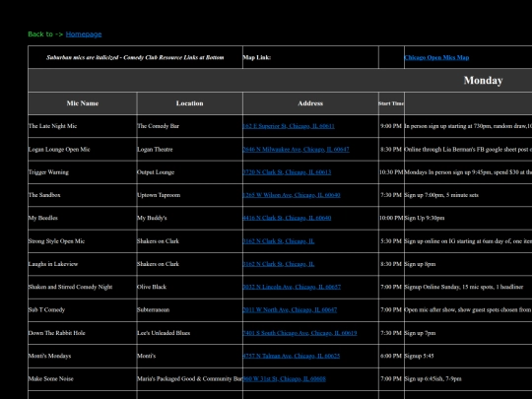Open Olive Black N Lincoln Ave address
This screenshot has height=399, width=532.
(x=292, y=287)
